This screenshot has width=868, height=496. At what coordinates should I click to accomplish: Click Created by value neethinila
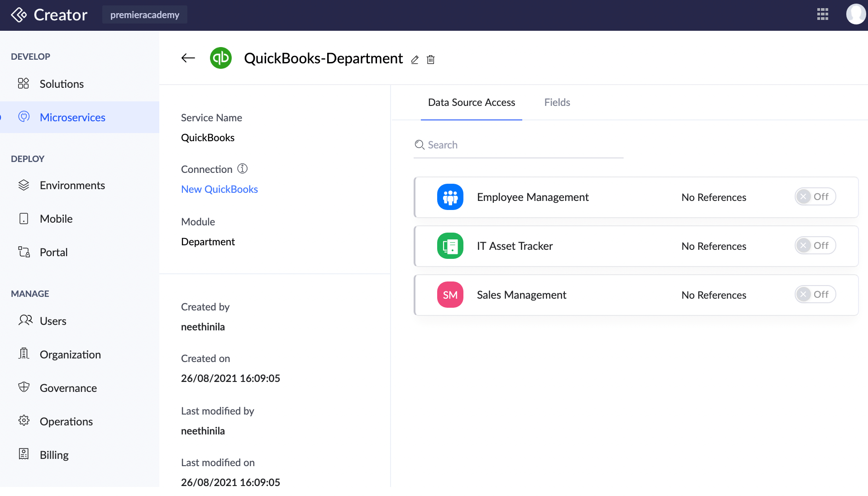click(203, 327)
